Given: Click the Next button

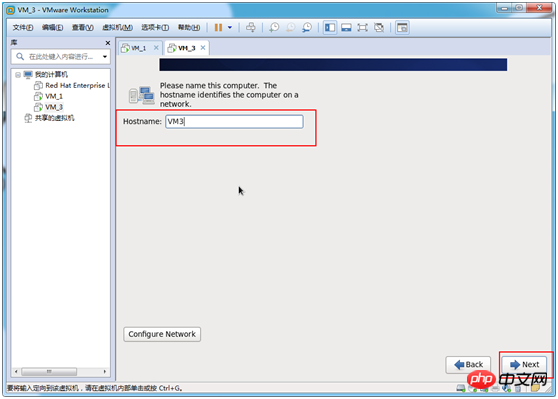Looking at the screenshot, I should [x=524, y=364].
